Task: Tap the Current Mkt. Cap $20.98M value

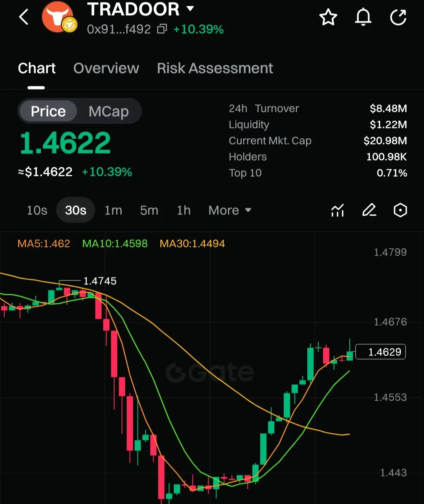Action: pos(385,141)
